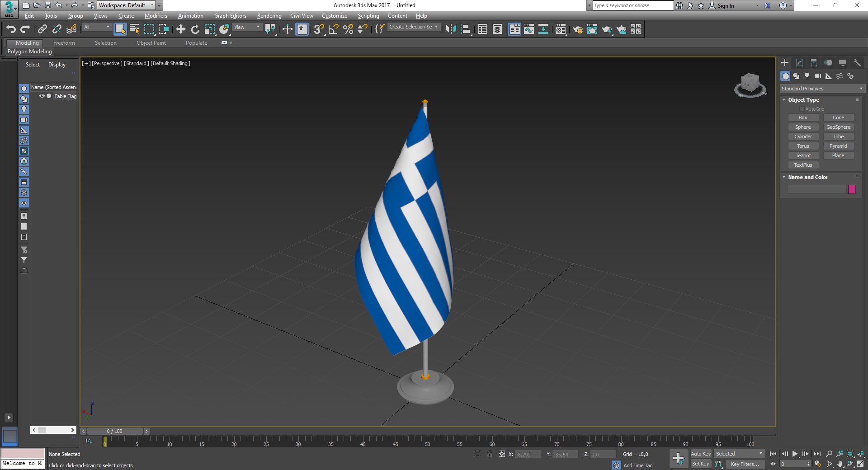The image size is (868, 470).
Task: Collapse the Object Type rollout
Action: click(x=784, y=100)
